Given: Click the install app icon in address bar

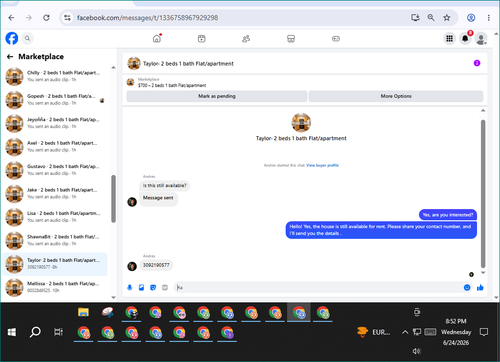Looking at the screenshot, I should pyautogui.click(x=415, y=18).
